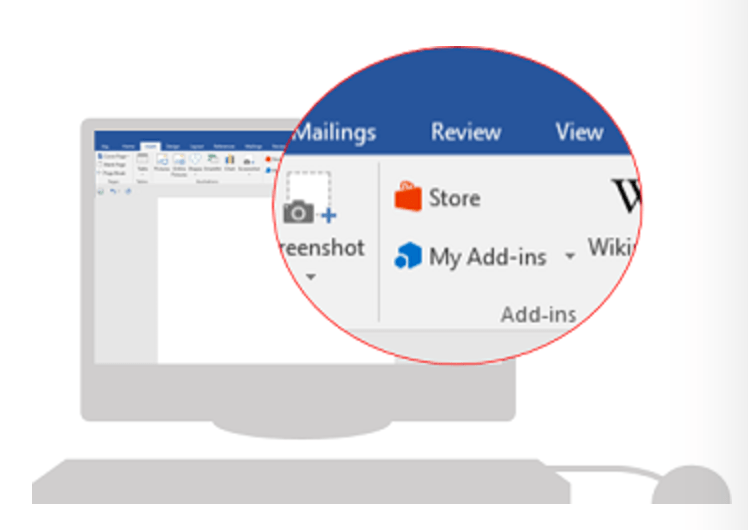Open the View tab in magnified ribbon
Viewport: 748px width, 530px height.
coord(579,132)
